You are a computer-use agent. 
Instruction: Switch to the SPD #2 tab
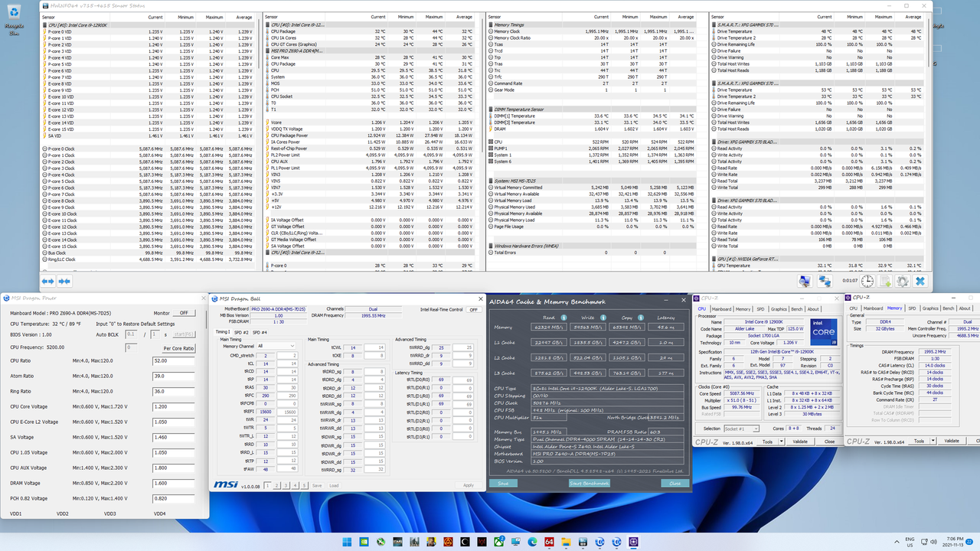point(241,333)
